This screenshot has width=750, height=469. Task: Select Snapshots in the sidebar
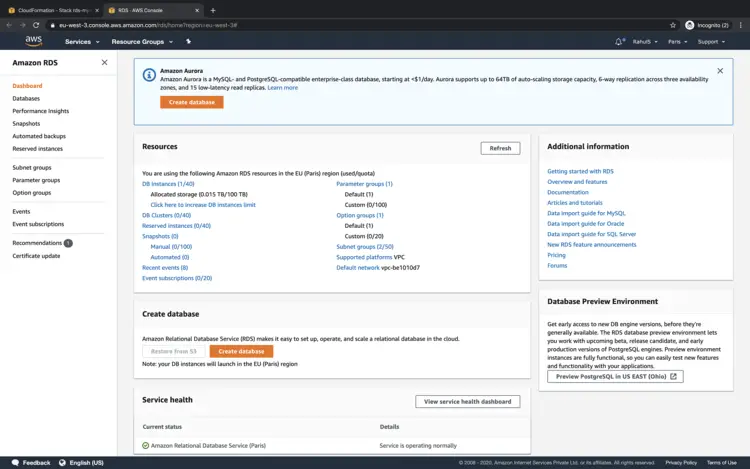click(26, 123)
